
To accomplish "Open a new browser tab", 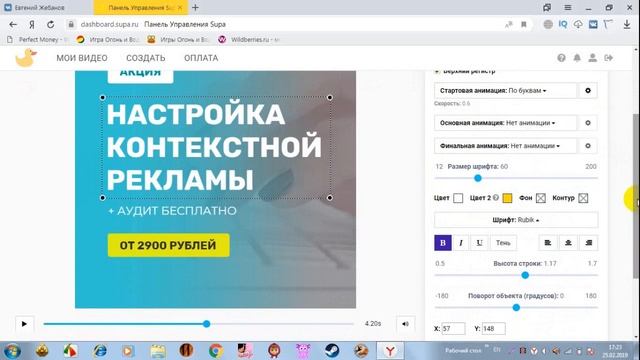I will pyautogui.click(x=196, y=7).
